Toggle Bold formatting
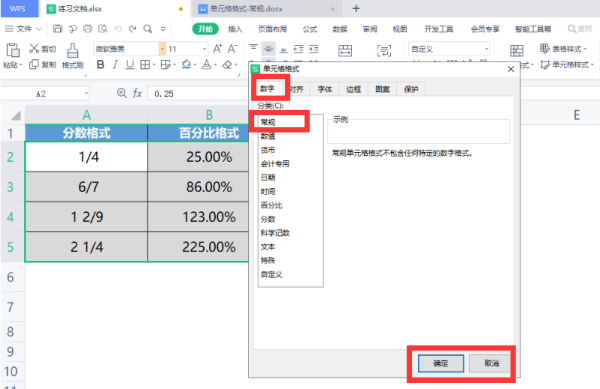 click(100, 65)
